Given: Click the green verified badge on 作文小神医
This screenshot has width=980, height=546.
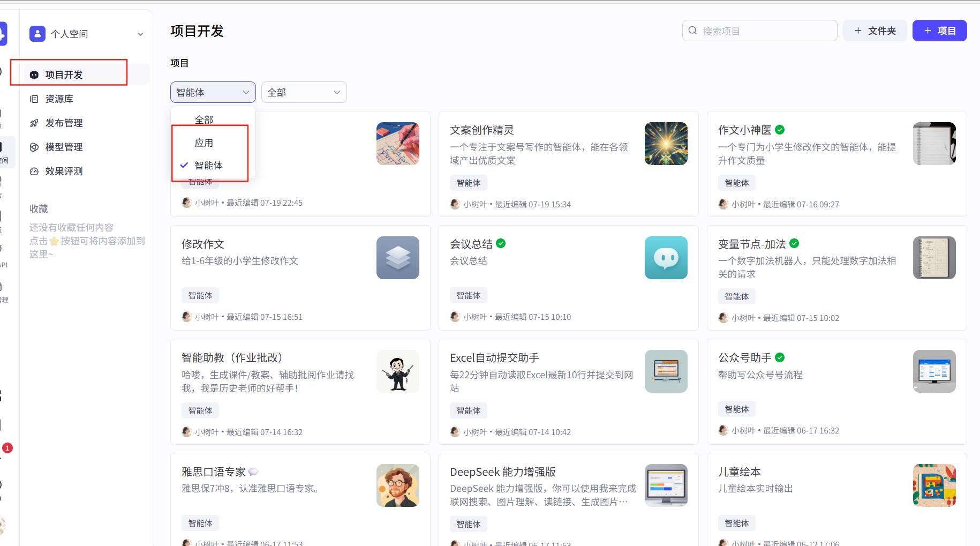Looking at the screenshot, I should coord(780,130).
